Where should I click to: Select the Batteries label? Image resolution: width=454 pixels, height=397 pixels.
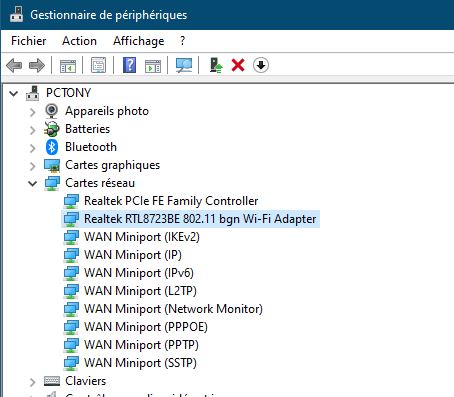pos(87,129)
